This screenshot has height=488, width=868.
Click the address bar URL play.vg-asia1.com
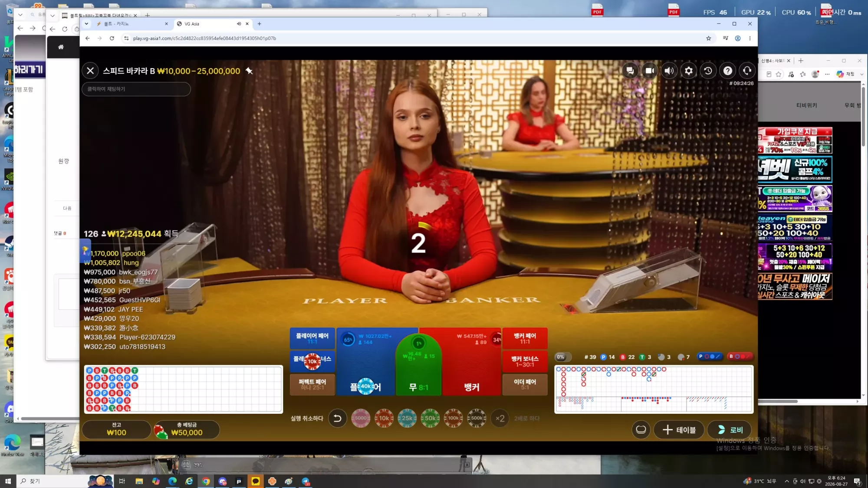pyautogui.click(x=205, y=38)
